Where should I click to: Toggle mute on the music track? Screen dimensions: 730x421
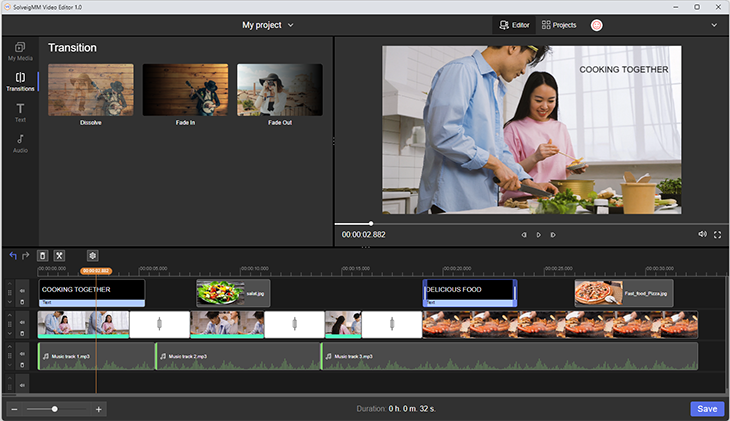point(23,352)
